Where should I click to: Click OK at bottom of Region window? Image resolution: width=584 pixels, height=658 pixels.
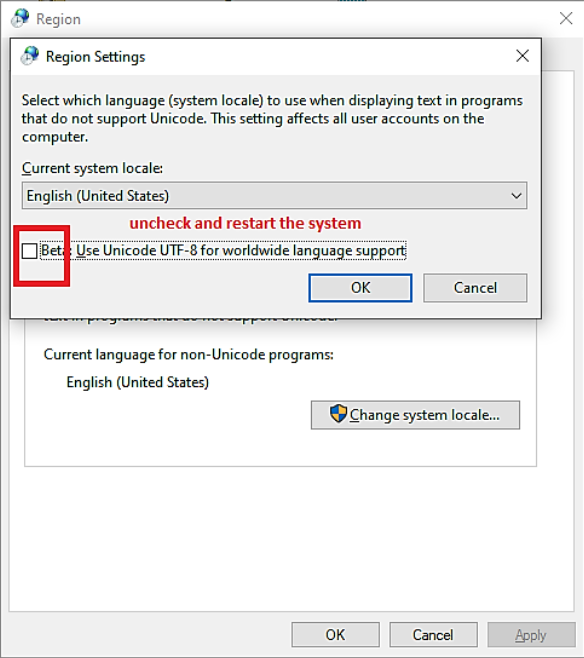pos(336,634)
